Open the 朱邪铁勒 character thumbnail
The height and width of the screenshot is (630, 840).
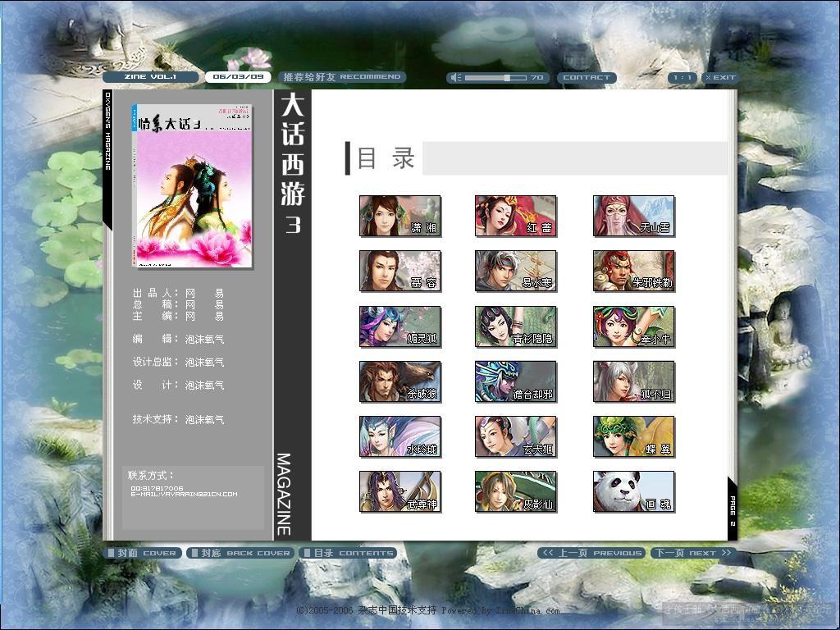[x=634, y=271]
